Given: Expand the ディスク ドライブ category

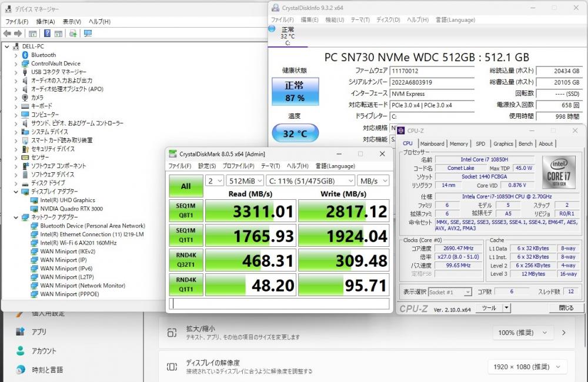Looking at the screenshot, I should (x=16, y=183).
